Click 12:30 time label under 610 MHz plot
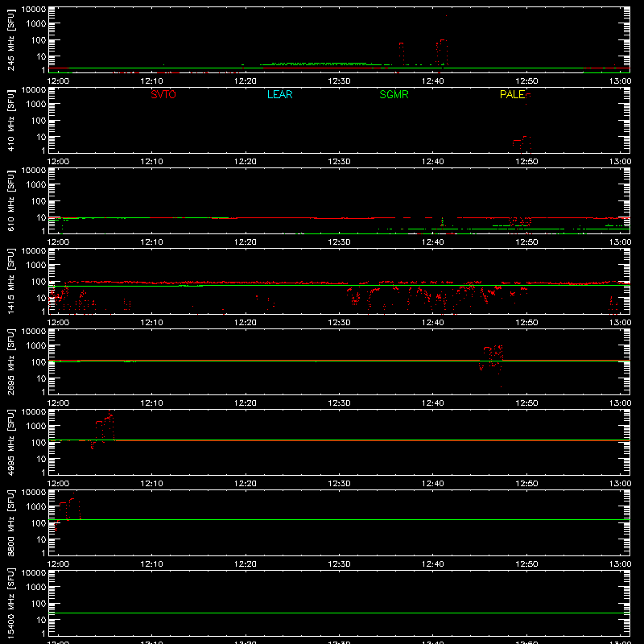Screen dimensions: 644x644 (339, 242)
